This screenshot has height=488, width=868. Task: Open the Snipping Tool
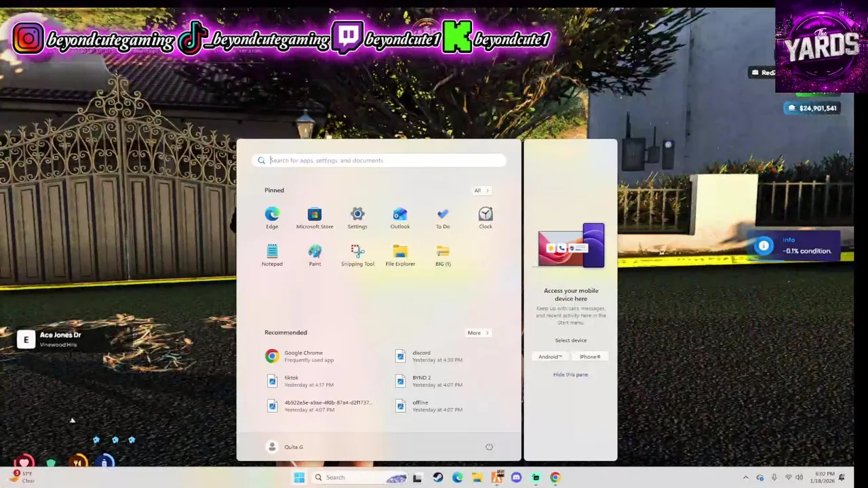point(357,256)
